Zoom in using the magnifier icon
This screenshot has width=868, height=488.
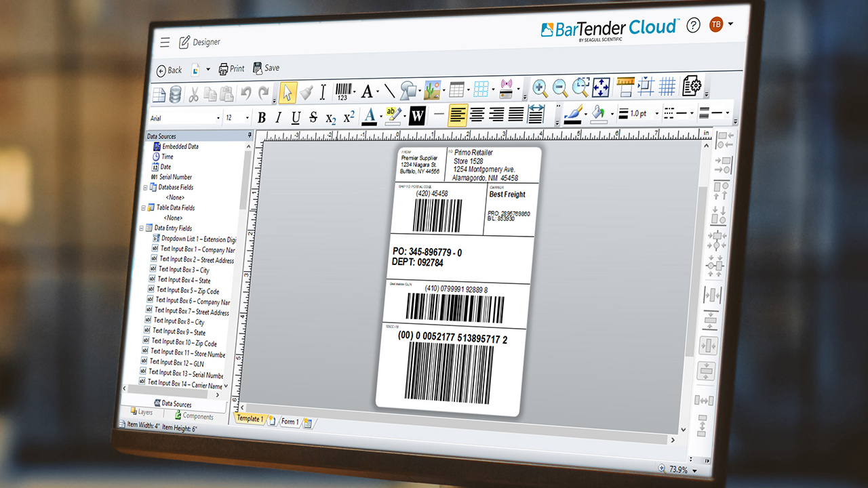[540, 87]
